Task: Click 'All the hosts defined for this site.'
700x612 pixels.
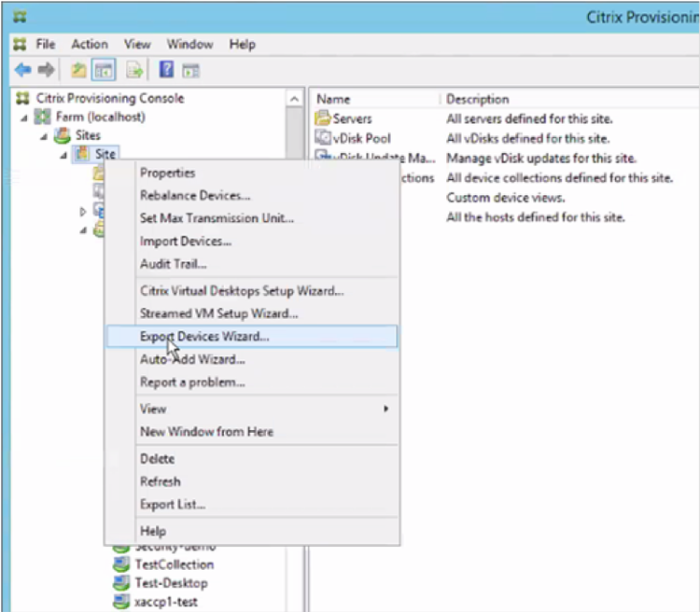Action: point(536,217)
